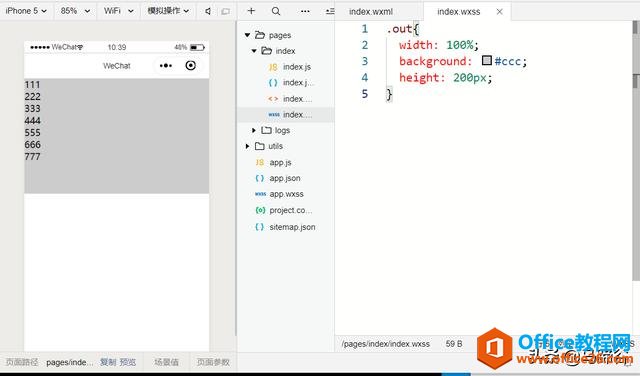
Task: Click the simulator close circle capsule button
Action: (x=191, y=66)
